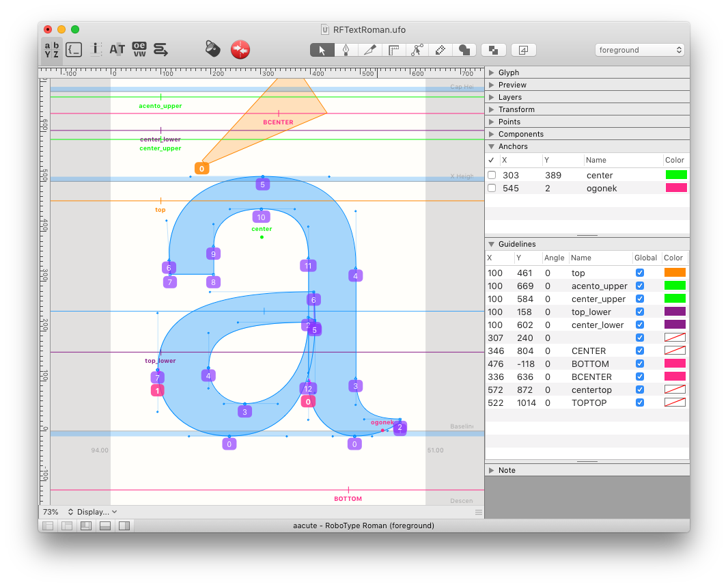The width and height of the screenshot is (728, 587).
Task: Expand the Note inspector section
Action: coord(491,470)
